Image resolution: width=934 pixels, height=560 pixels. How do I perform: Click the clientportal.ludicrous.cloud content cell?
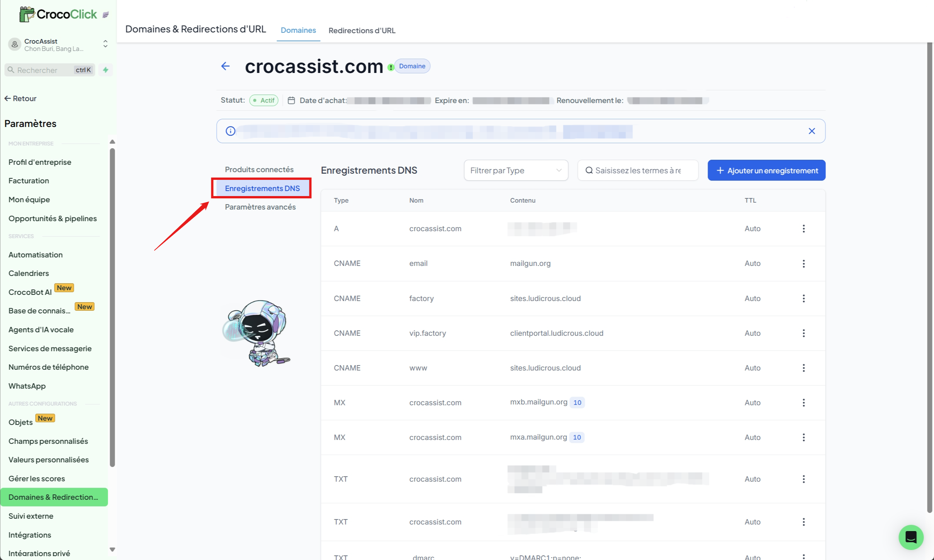tap(557, 333)
